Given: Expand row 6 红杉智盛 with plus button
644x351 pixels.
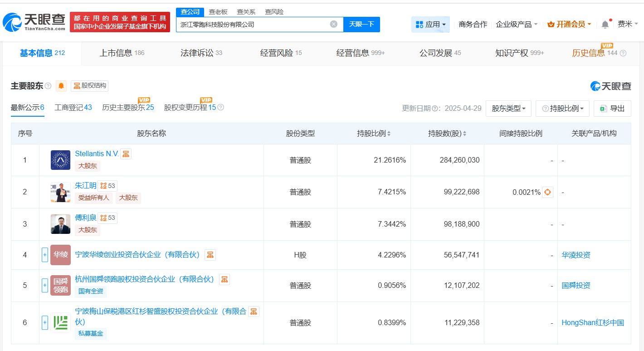Looking at the screenshot, I should pos(45,323).
